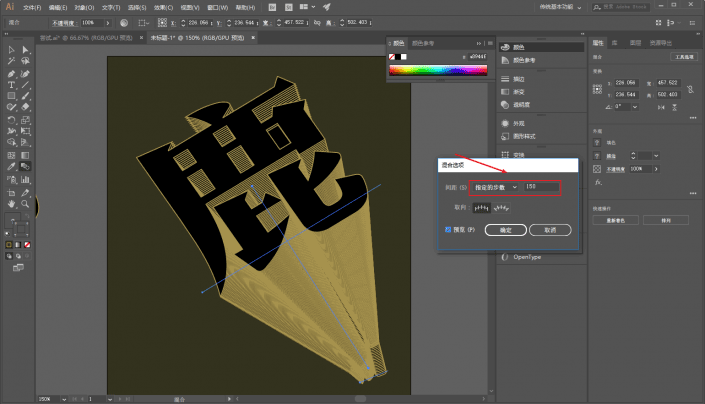Select the Rotate tool
705x404 pixels.
tap(11, 120)
